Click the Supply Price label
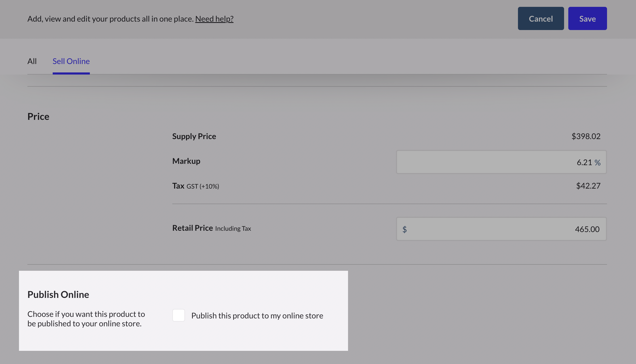The width and height of the screenshot is (636, 364). (x=194, y=136)
